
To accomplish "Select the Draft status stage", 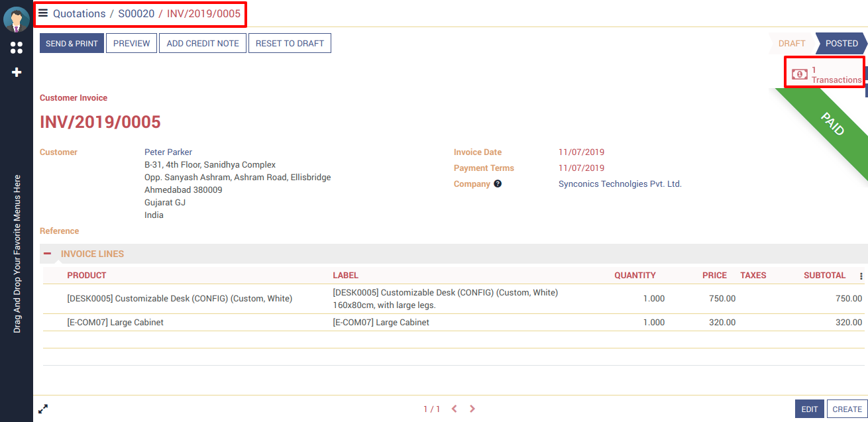I will [791, 44].
